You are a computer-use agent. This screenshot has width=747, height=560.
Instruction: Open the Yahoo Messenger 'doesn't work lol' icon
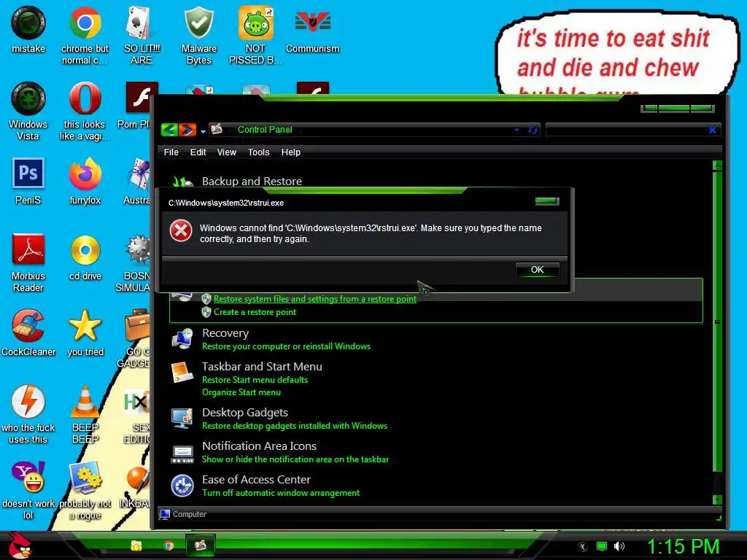28,490
